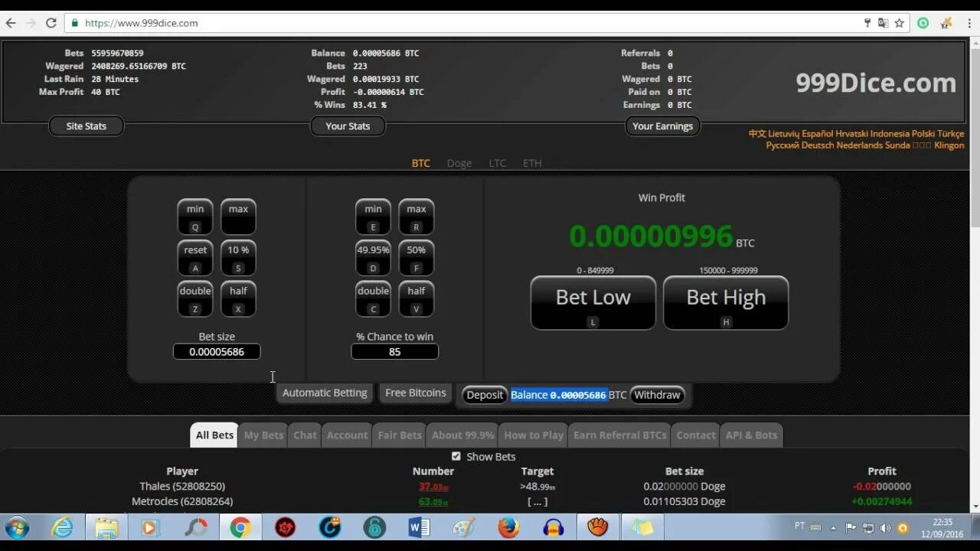Open the baseball glove taskbar icon
Screen dimensions: 980x551
point(597,527)
